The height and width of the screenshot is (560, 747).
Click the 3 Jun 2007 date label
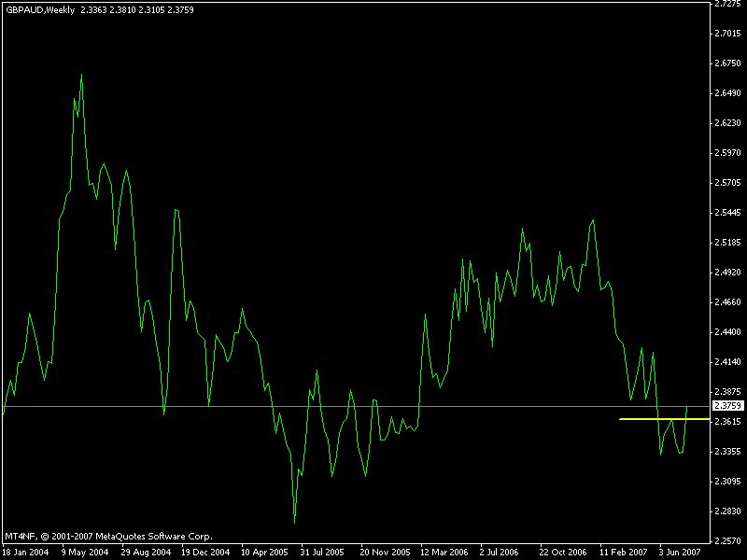click(x=680, y=552)
